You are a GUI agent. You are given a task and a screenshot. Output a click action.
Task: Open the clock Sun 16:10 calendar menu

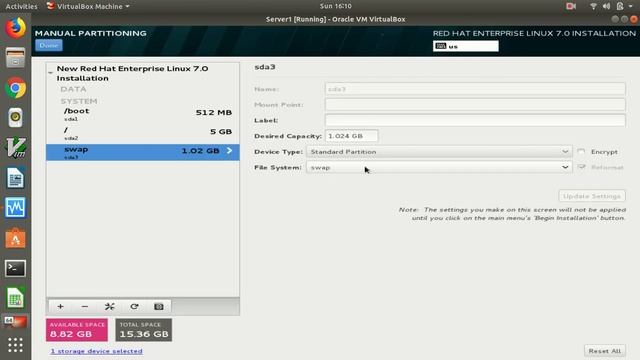coord(336,6)
